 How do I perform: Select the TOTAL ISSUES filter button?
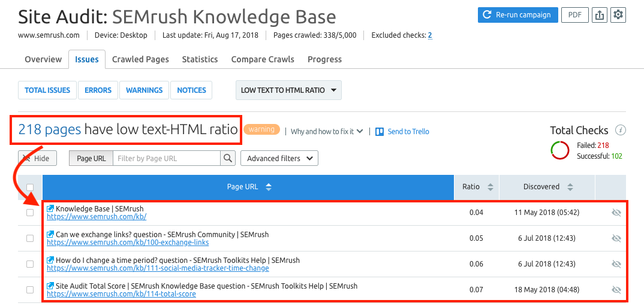(47, 90)
